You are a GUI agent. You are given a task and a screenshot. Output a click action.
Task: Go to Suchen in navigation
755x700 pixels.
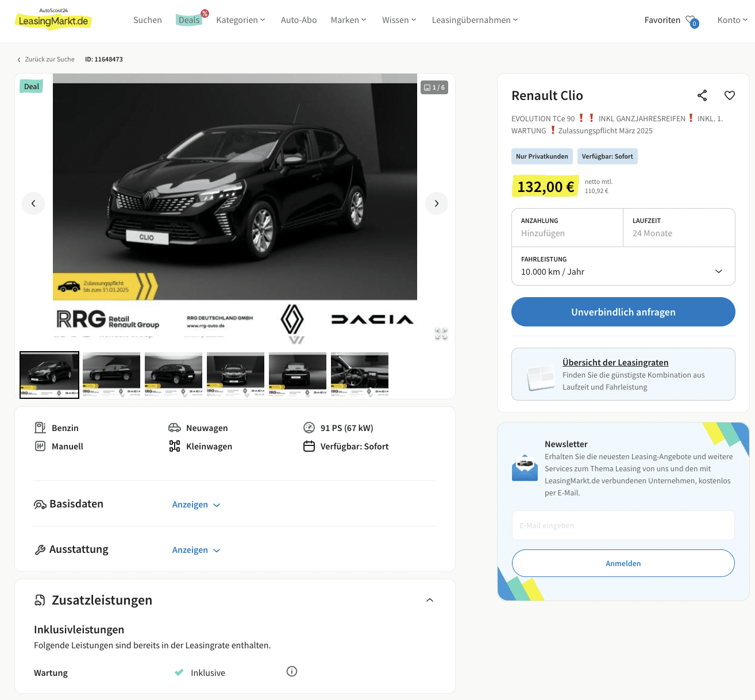[148, 20]
